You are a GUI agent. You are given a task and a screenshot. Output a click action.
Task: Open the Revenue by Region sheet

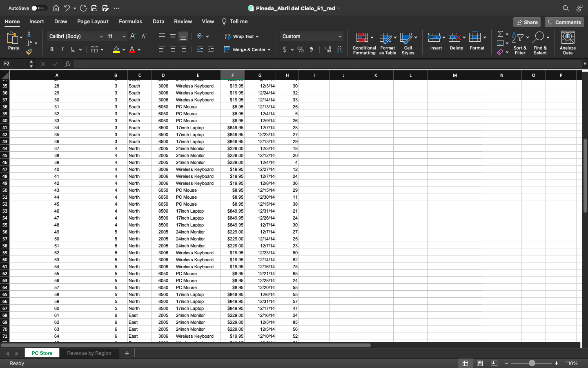89,353
